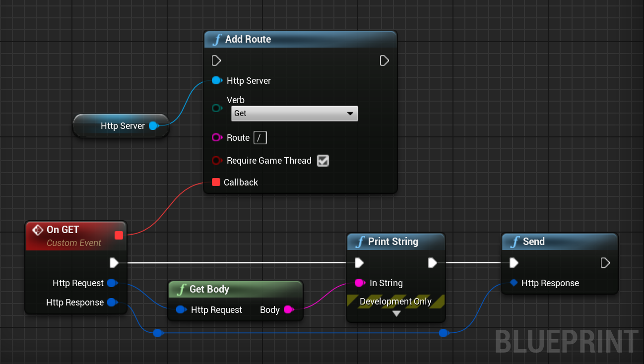Select the Add Route node title

pyautogui.click(x=248, y=39)
